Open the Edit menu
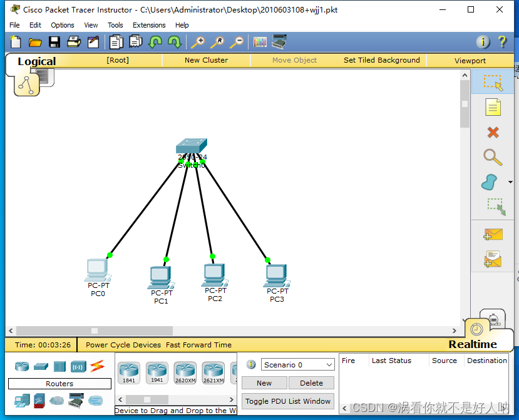Screen dimensions: 519x420 click(x=35, y=25)
